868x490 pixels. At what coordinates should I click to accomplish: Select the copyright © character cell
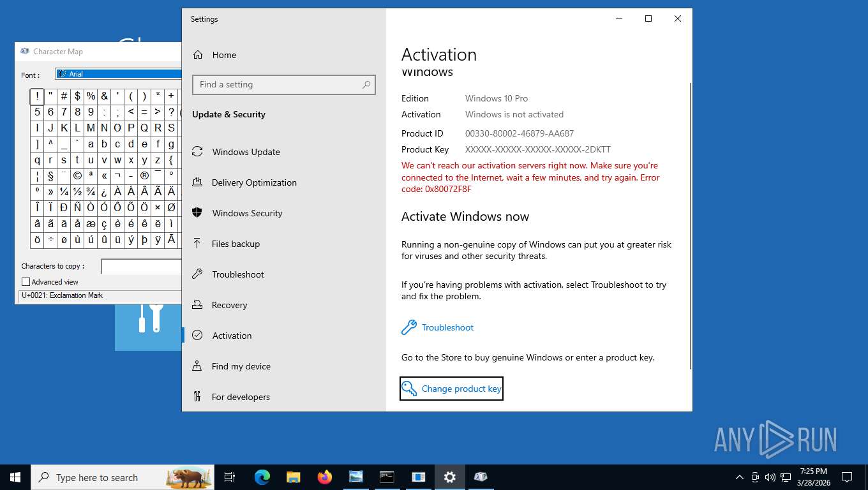click(x=77, y=176)
